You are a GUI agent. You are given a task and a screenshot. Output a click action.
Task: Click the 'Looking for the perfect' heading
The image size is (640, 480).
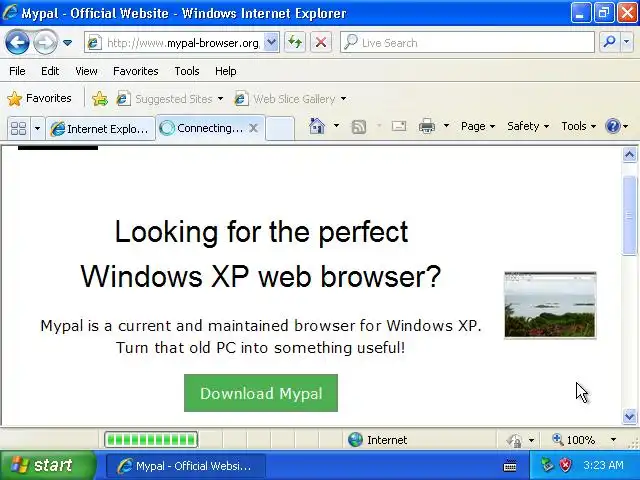pyautogui.click(x=261, y=231)
